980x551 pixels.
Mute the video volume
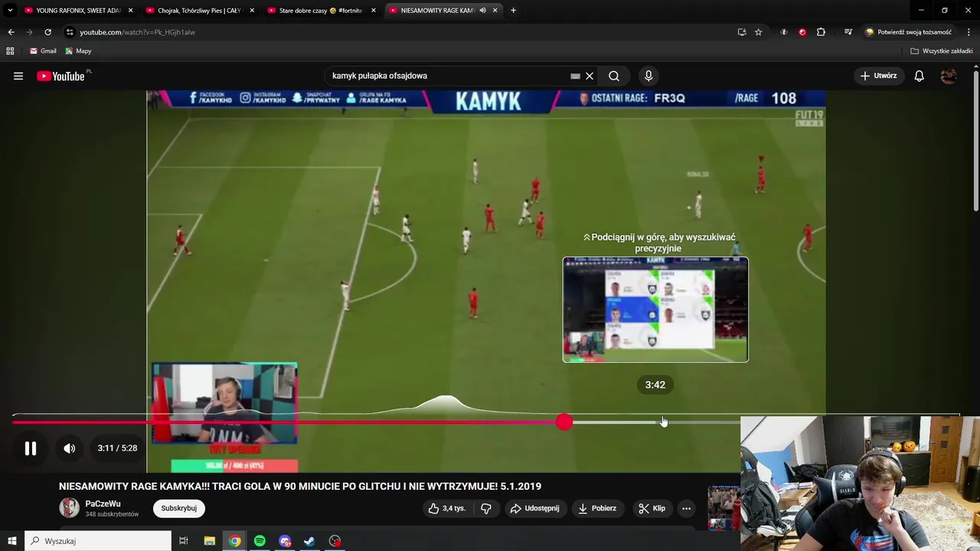click(69, 448)
